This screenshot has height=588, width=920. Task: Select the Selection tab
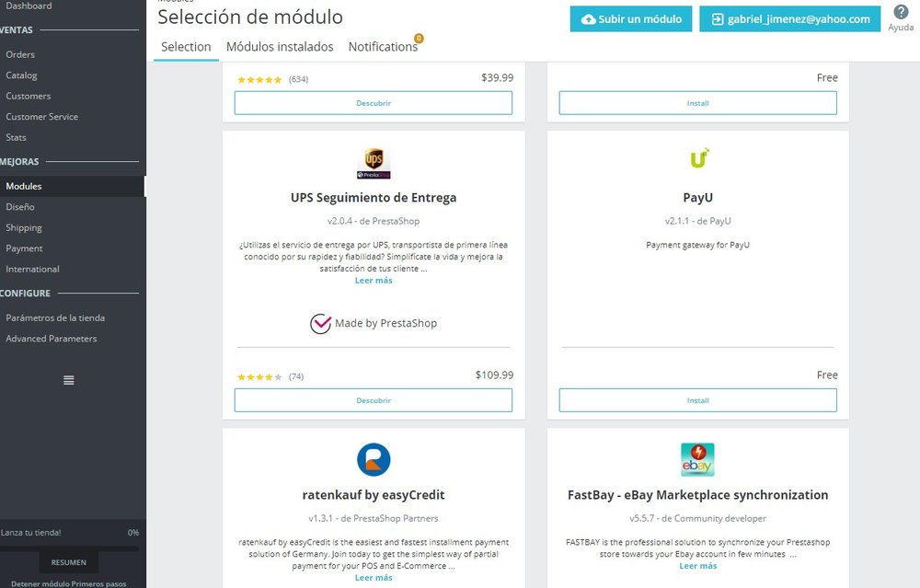[186, 47]
